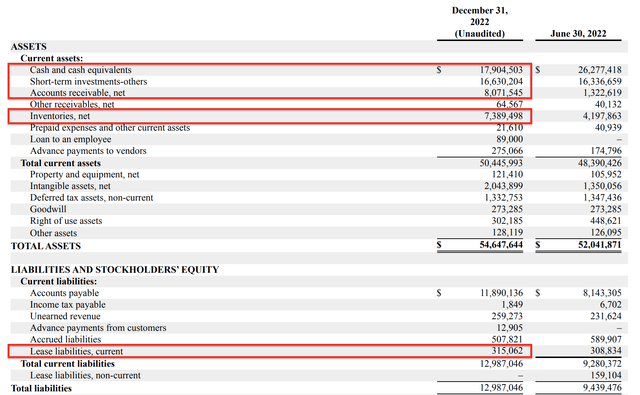Click 'Inventories, net' row label
The width and height of the screenshot is (640, 395).
tap(60, 116)
